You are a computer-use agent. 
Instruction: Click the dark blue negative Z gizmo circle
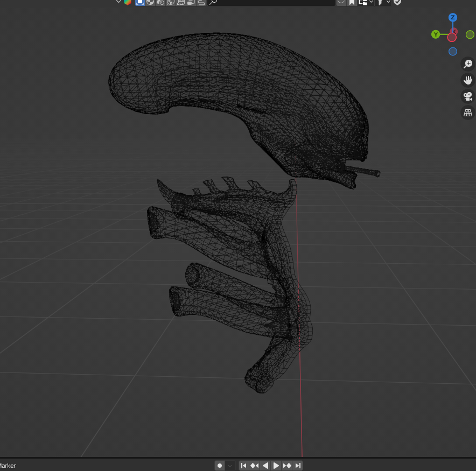coord(453,52)
